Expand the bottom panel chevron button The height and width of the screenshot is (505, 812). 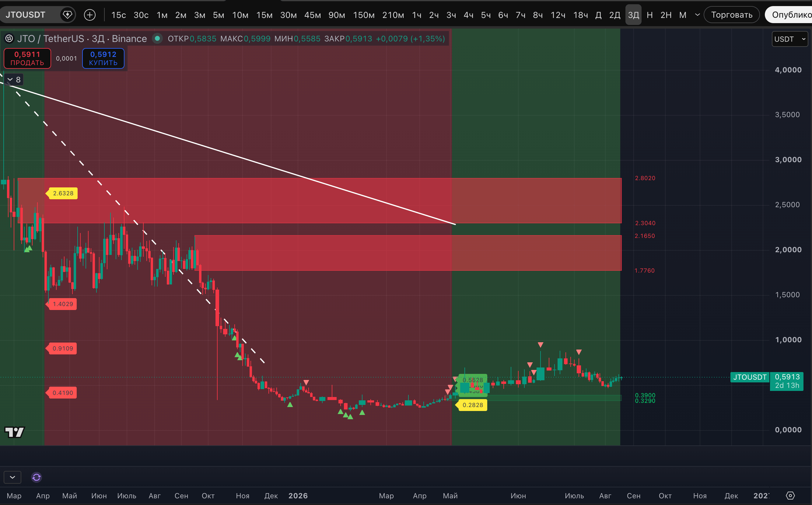point(12,477)
